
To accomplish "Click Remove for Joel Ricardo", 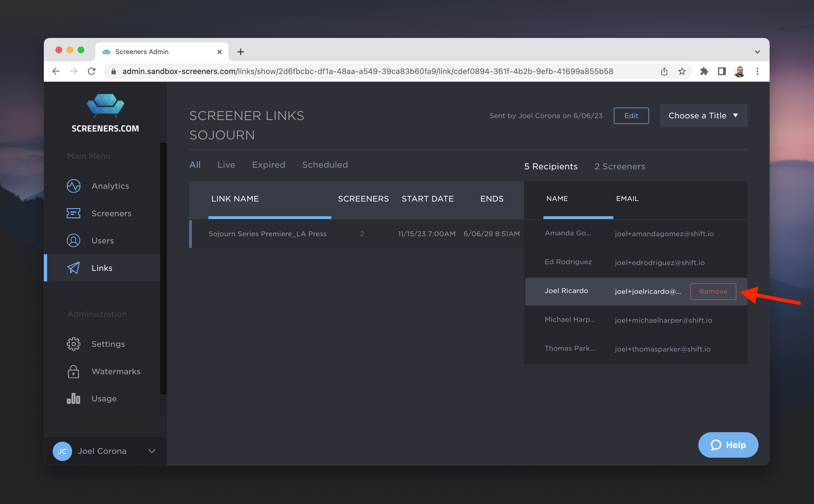I will pyautogui.click(x=713, y=291).
